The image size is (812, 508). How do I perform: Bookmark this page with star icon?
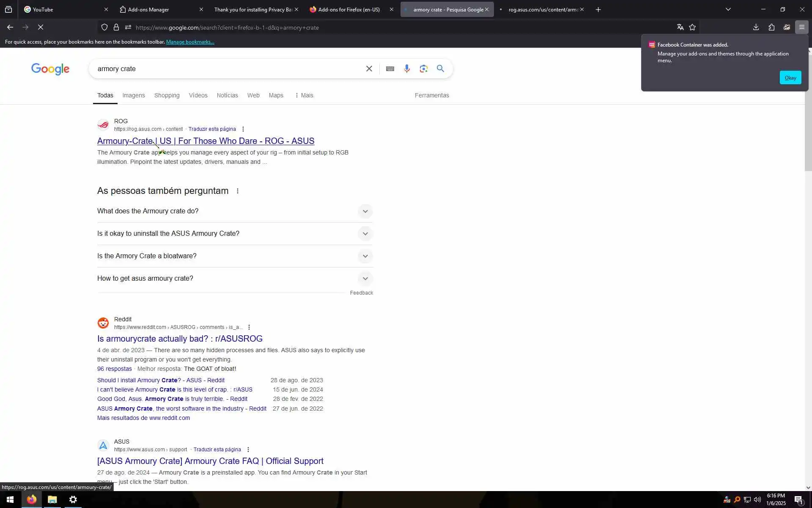[692, 27]
